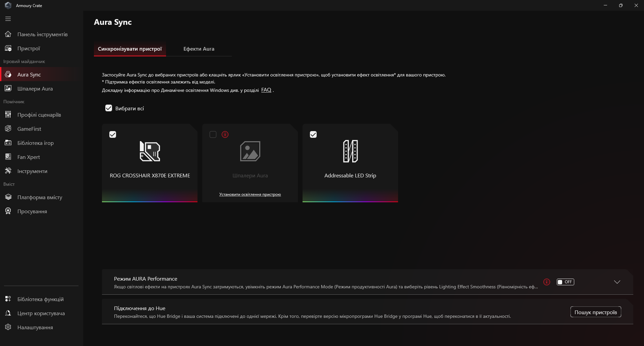The image size is (644, 346).
Task: Click the GameFirst sidebar icon
Action: tap(8, 129)
